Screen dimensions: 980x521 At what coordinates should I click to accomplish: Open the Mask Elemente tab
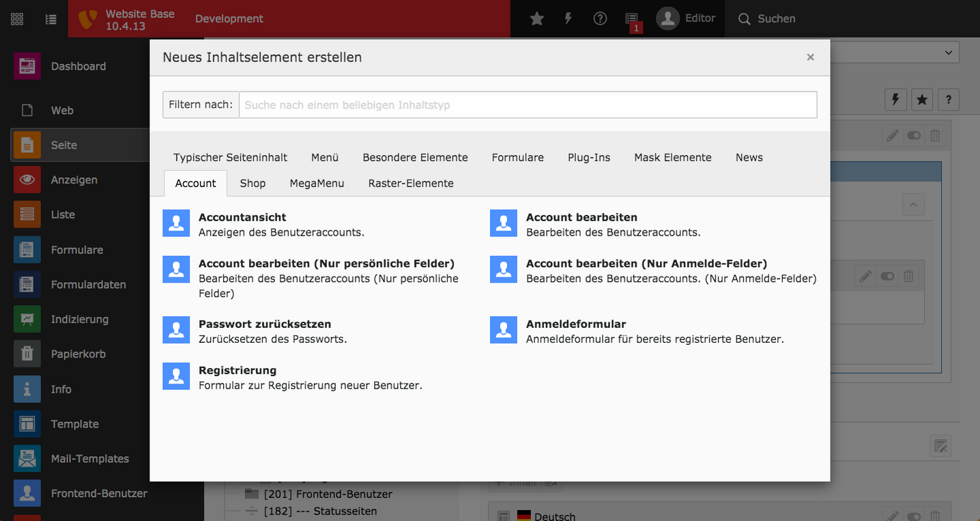click(x=672, y=157)
